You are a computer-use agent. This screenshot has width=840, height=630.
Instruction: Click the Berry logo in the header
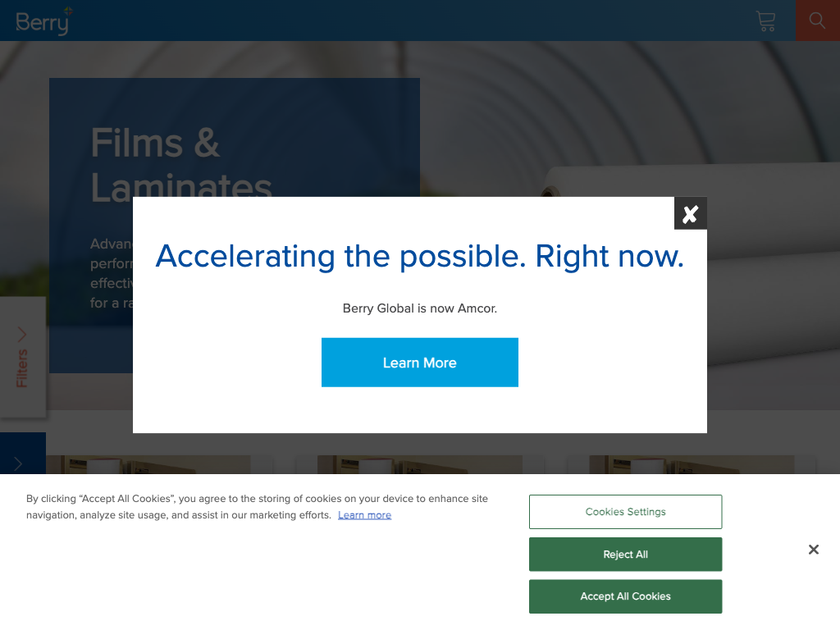[x=43, y=21]
